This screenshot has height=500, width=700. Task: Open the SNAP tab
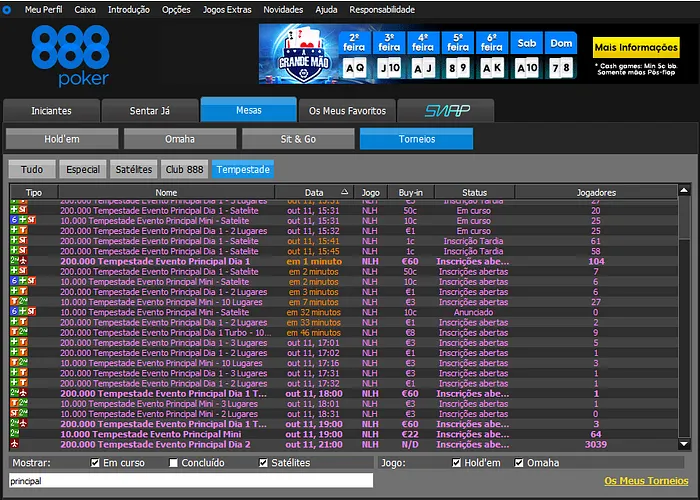(446, 110)
